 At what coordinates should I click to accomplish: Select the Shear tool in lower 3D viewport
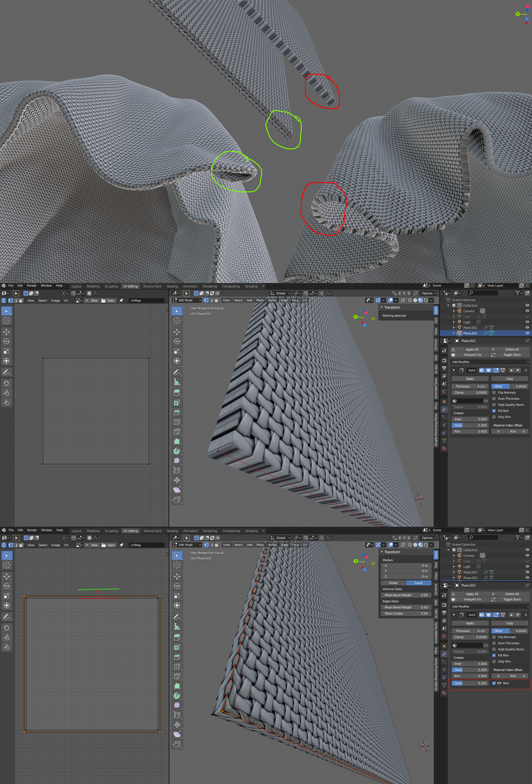tap(177, 735)
